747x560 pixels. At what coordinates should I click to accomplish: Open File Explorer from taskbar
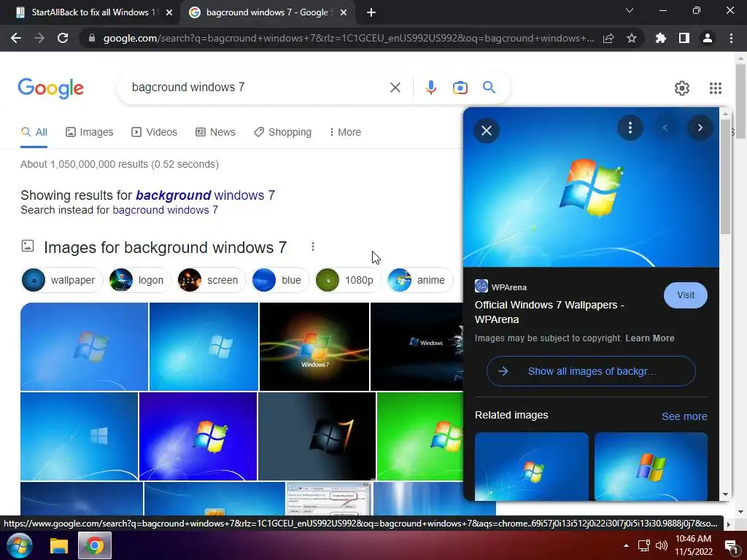[x=59, y=545]
